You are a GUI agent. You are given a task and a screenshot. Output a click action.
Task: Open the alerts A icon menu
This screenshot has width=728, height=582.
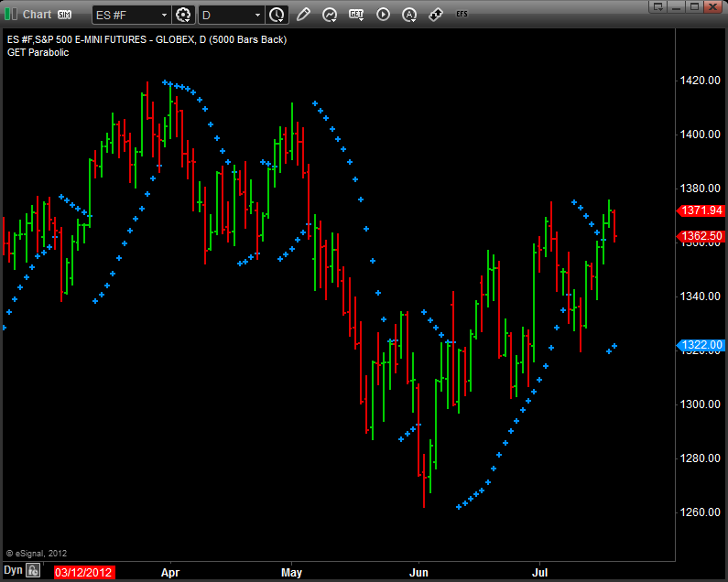[x=409, y=15]
